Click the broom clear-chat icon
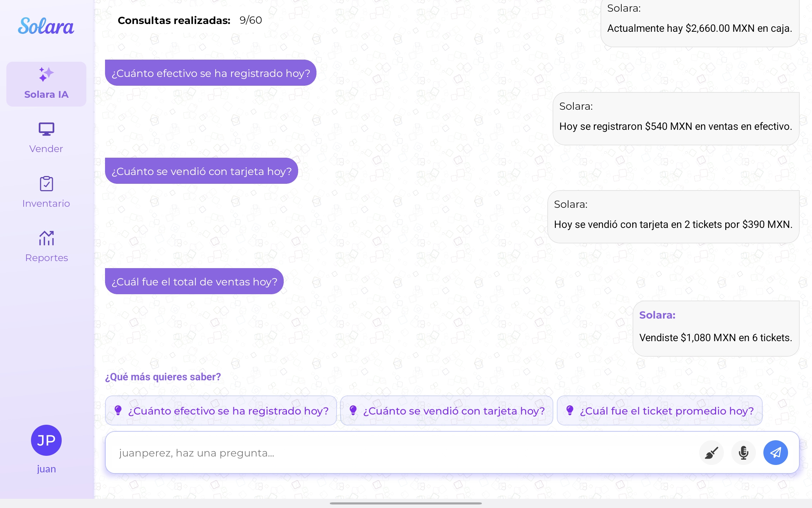This screenshot has width=812, height=508. coord(711,453)
